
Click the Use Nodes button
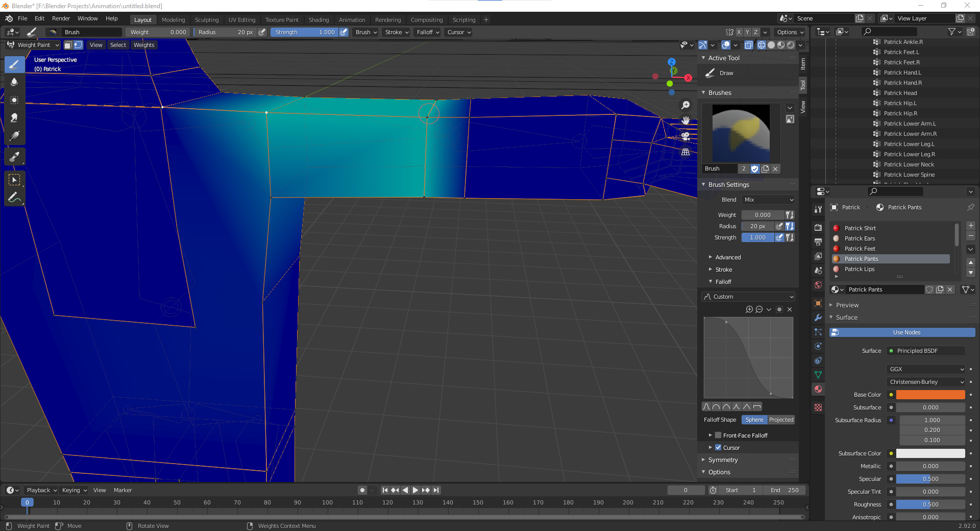902,332
